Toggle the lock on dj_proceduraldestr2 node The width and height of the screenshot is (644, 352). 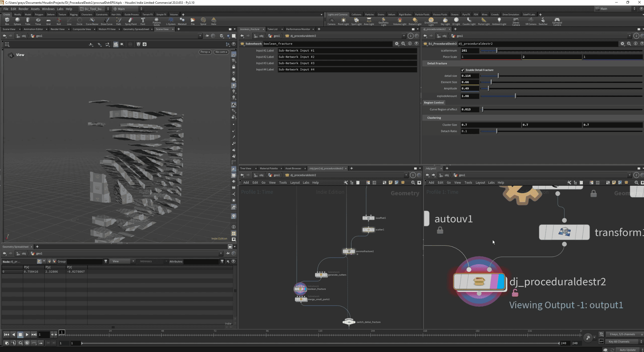point(515,293)
